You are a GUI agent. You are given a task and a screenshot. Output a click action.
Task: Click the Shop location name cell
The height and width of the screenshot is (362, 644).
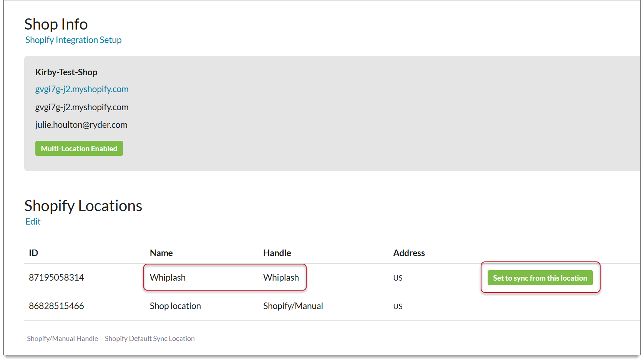coord(175,306)
